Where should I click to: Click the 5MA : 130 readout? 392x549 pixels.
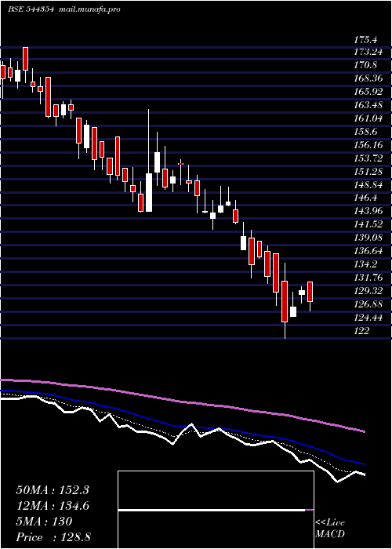pyautogui.click(x=44, y=522)
